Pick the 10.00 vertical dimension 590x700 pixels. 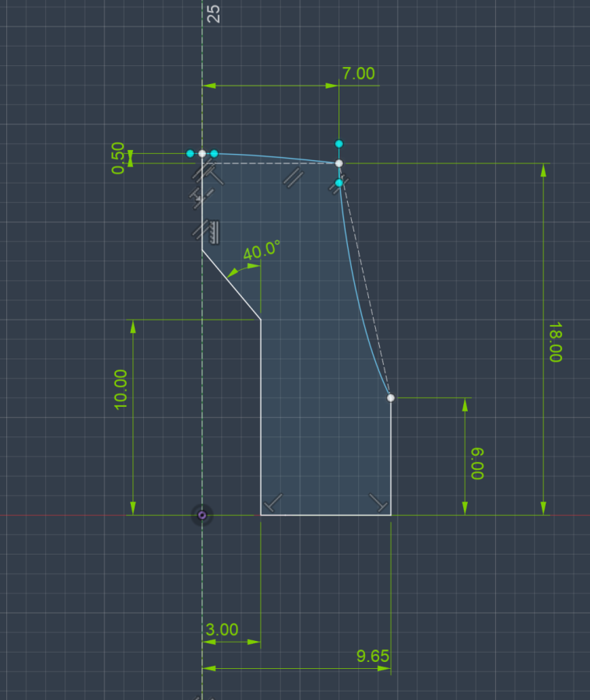121,389
